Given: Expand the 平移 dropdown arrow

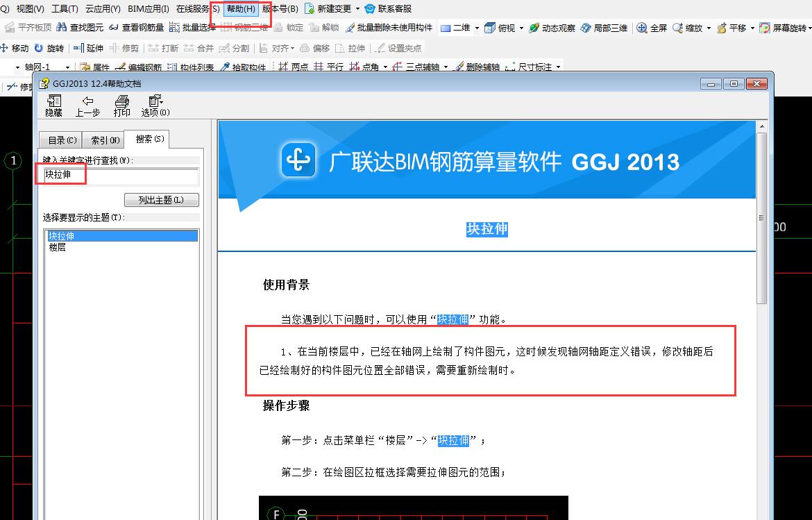Looking at the screenshot, I should coord(752,28).
